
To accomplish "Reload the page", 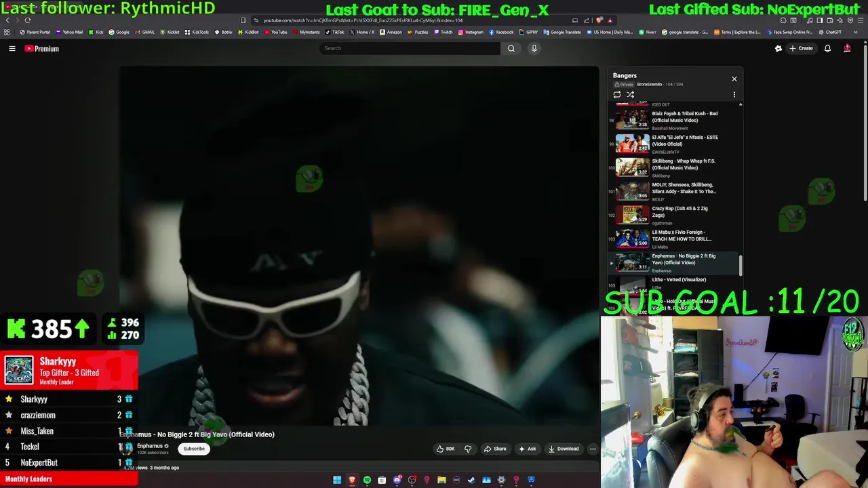I will coord(28,20).
